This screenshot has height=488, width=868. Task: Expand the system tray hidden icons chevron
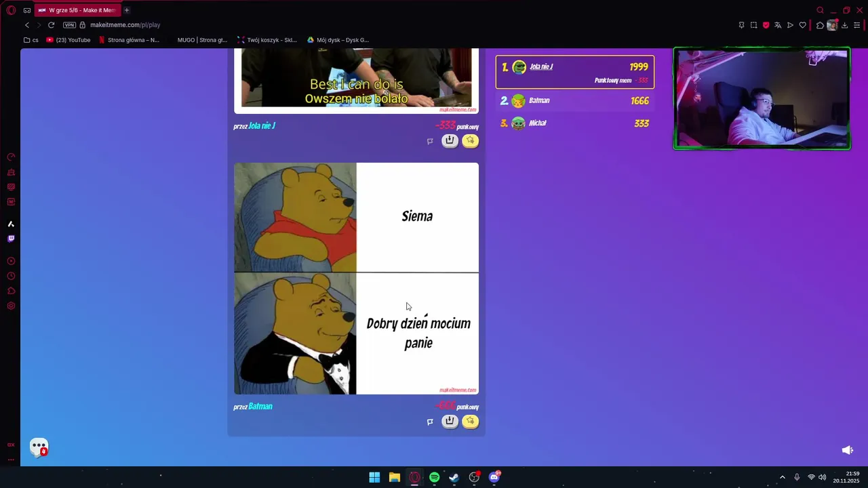(783, 477)
